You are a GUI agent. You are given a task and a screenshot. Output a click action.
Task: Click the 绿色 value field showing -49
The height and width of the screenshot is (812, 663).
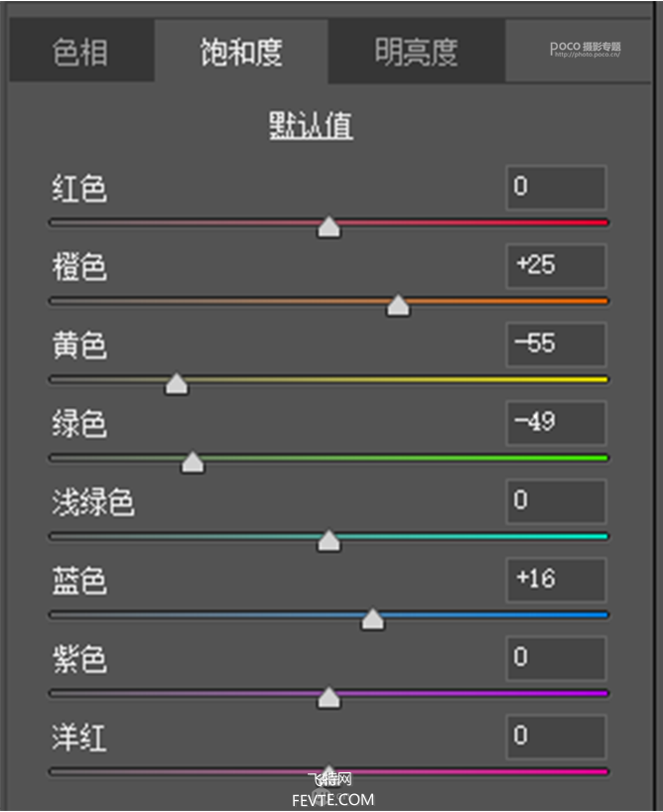pyautogui.click(x=555, y=423)
